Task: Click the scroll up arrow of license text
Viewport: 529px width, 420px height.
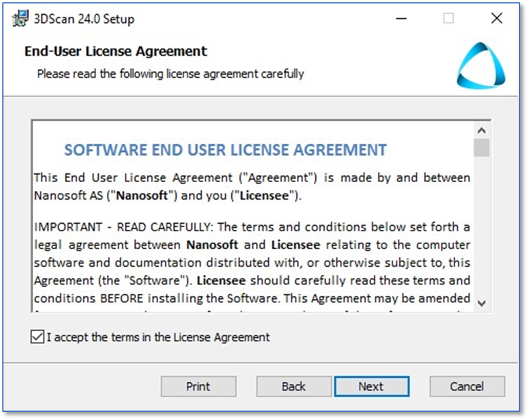Action: pos(481,130)
